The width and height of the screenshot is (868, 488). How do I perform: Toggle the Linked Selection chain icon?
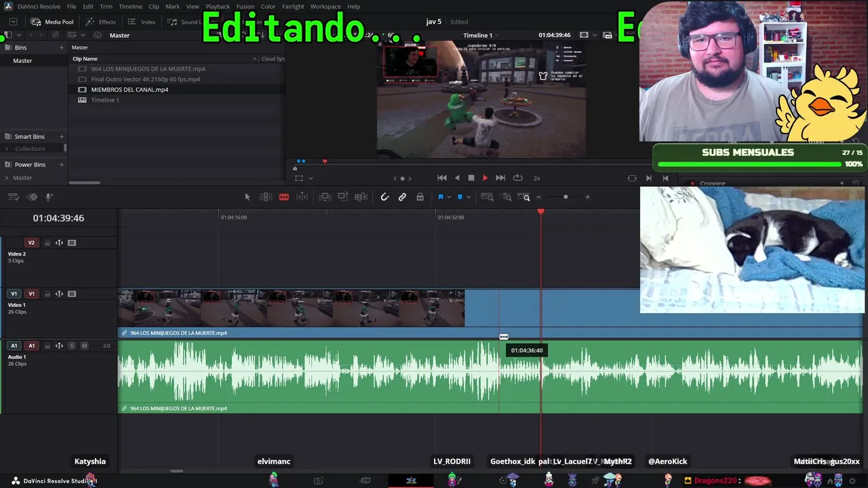tap(402, 197)
